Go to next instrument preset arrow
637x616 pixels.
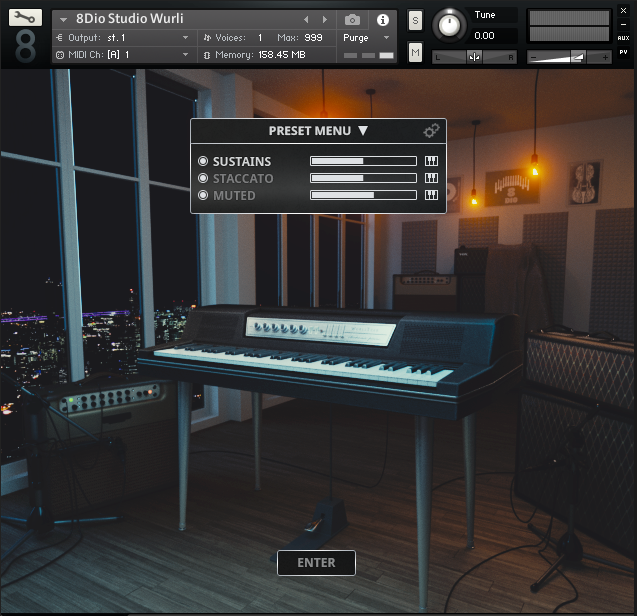[324, 20]
